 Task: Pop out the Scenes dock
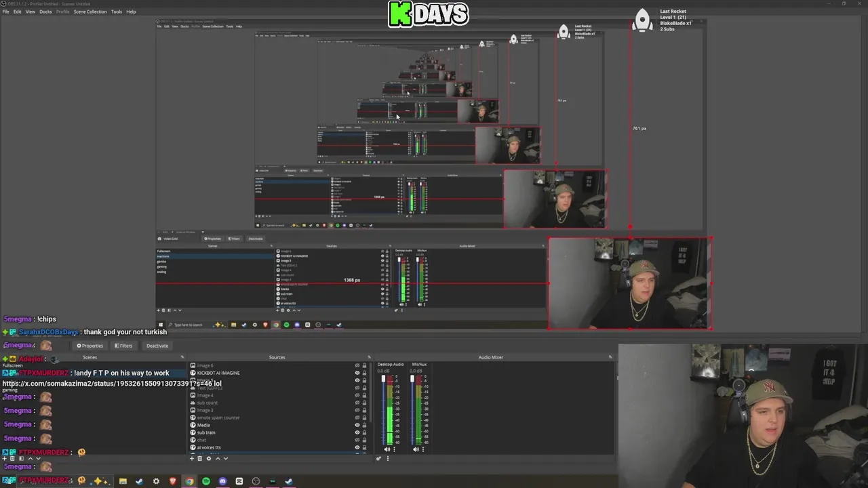[x=182, y=357]
